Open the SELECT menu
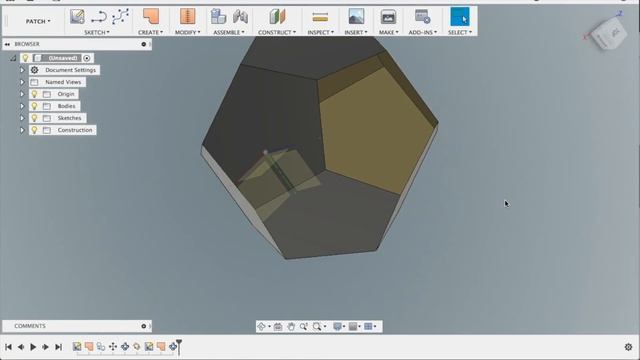Viewport: 640px width, 360px height. coord(460,32)
